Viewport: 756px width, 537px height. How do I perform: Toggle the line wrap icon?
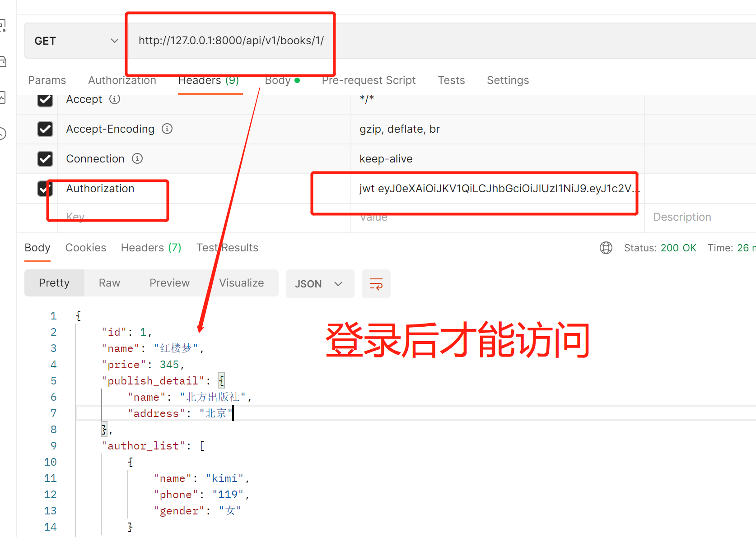[376, 284]
